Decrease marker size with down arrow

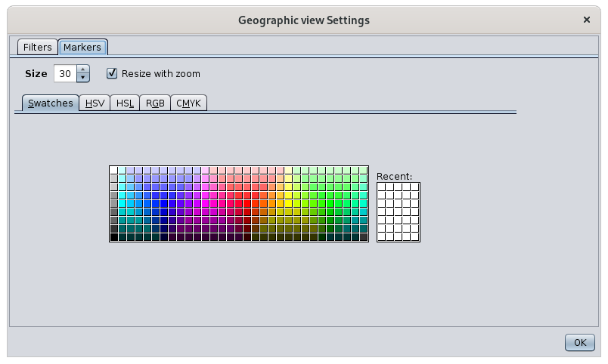(83, 78)
